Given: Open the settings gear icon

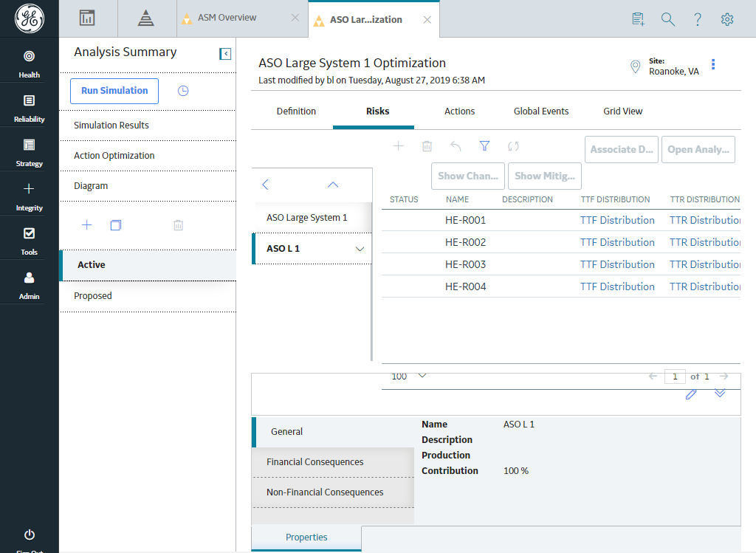Looking at the screenshot, I should [x=727, y=19].
